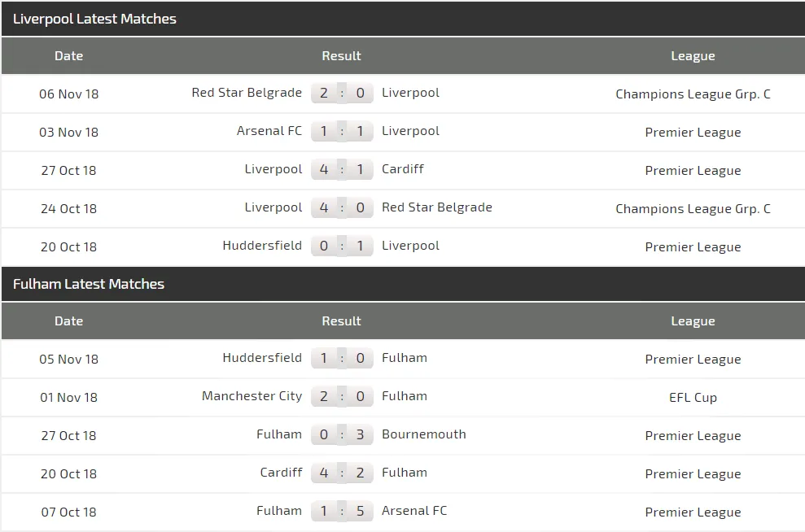Open the EFL Cup league link
Screen dimensions: 805x532
pyautogui.click(x=693, y=398)
